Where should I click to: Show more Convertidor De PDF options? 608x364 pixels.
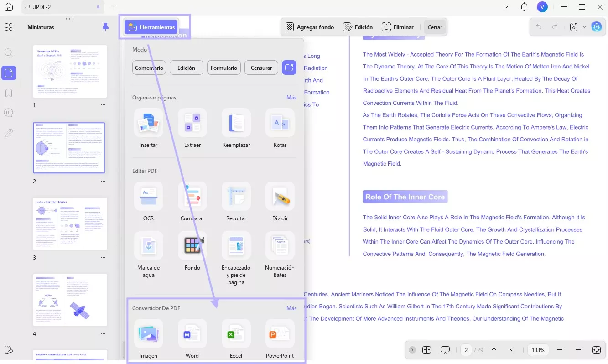pos(291,308)
